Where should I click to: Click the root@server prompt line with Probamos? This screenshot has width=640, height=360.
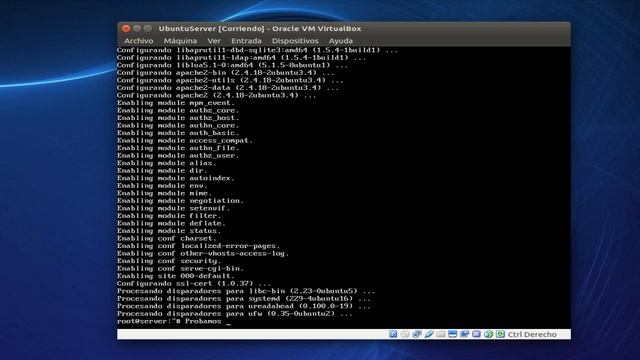(174, 322)
